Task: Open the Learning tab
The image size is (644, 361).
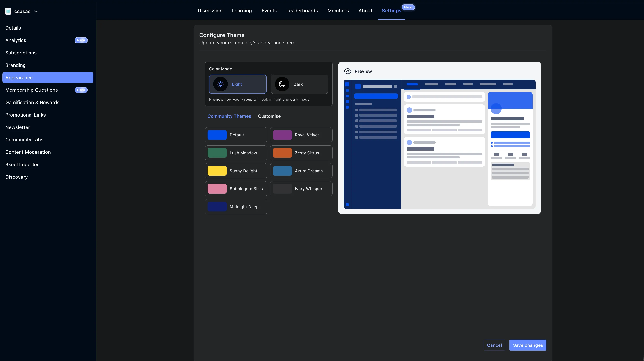Action: click(242, 11)
